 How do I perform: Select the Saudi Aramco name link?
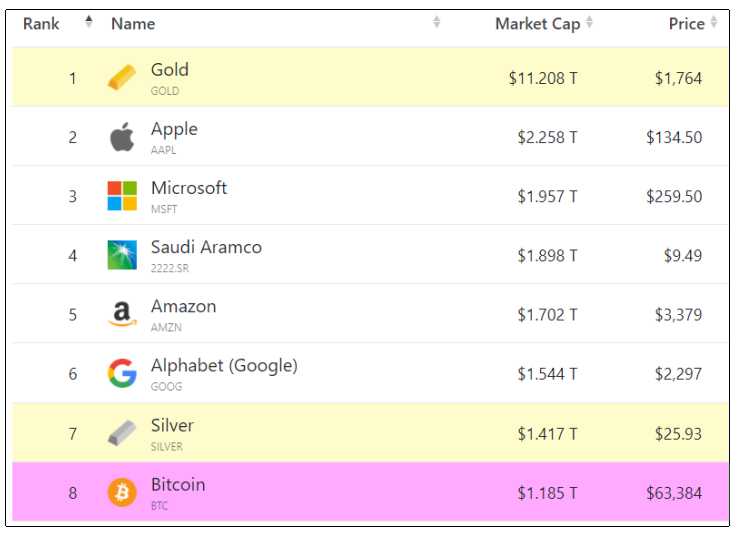[x=206, y=247]
